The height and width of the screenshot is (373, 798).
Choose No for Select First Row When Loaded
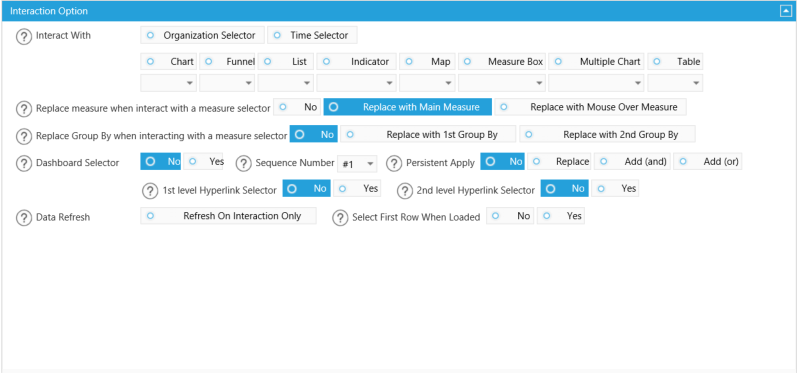(x=510, y=216)
